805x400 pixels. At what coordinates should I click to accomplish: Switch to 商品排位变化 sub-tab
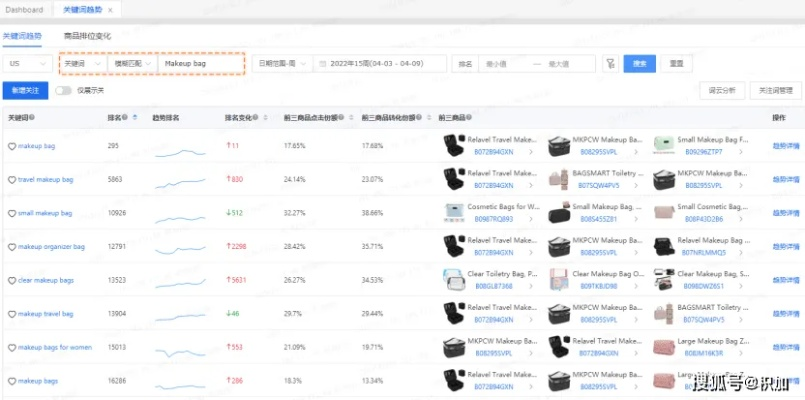(87, 36)
